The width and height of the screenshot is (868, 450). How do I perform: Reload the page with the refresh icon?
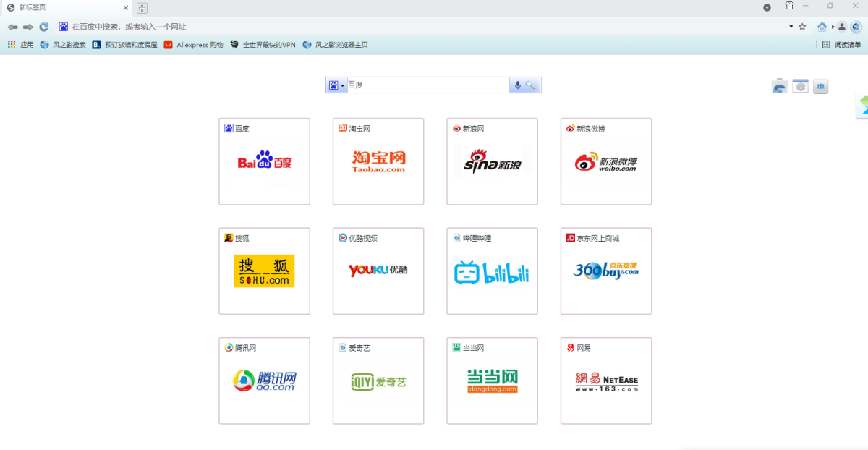[44, 27]
